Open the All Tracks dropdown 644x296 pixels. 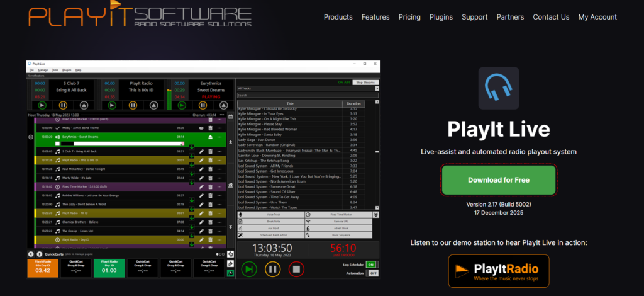point(308,89)
